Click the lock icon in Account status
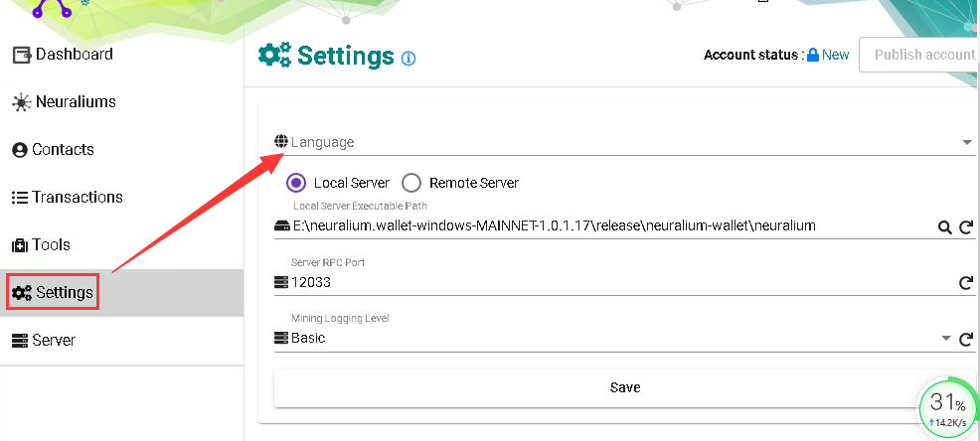The width and height of the screenshot is (980, 441). 813,56
